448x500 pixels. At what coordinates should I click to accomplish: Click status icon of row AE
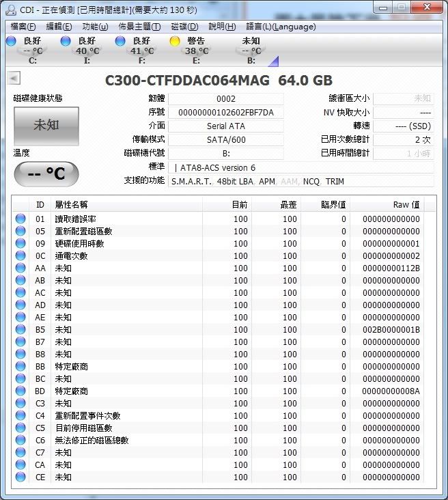[x=20, y=317]
